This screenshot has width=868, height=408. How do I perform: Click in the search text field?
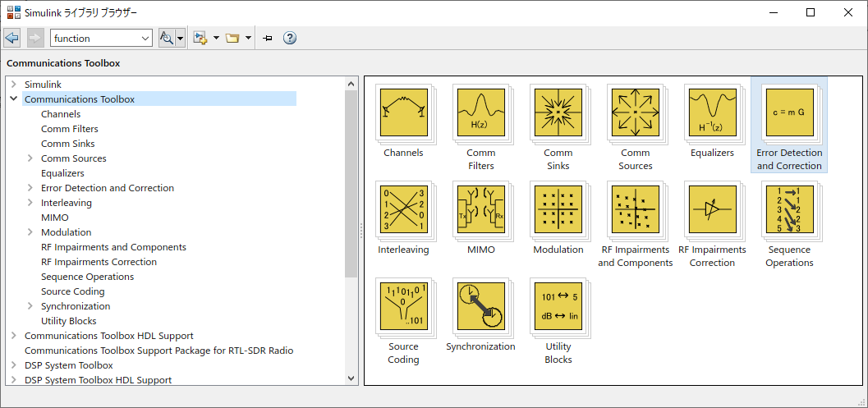coord(95,39)
